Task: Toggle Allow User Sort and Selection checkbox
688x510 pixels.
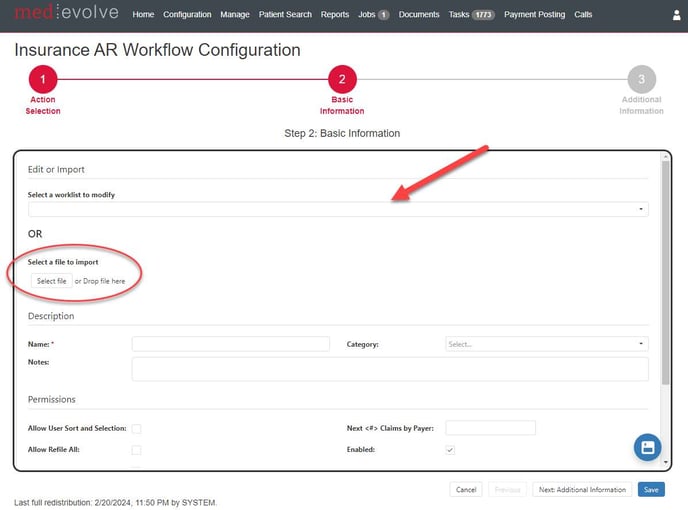Action: pos(137,428)
